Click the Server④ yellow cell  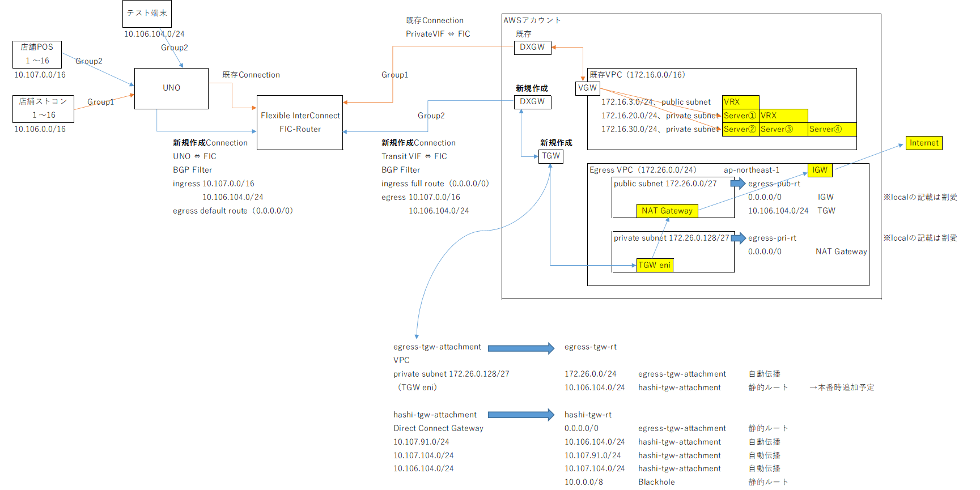coord(832,129)
